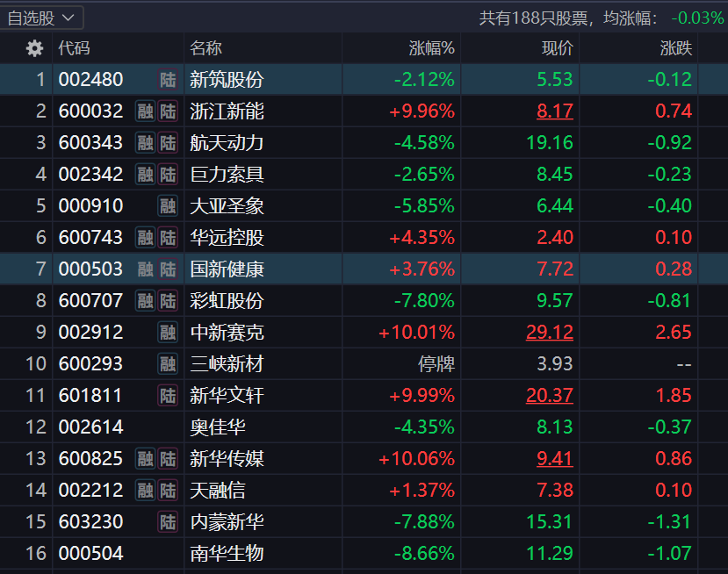Click the 陆 badge for 002342
This screenshot has width=728, height=574.
[168, 175]
